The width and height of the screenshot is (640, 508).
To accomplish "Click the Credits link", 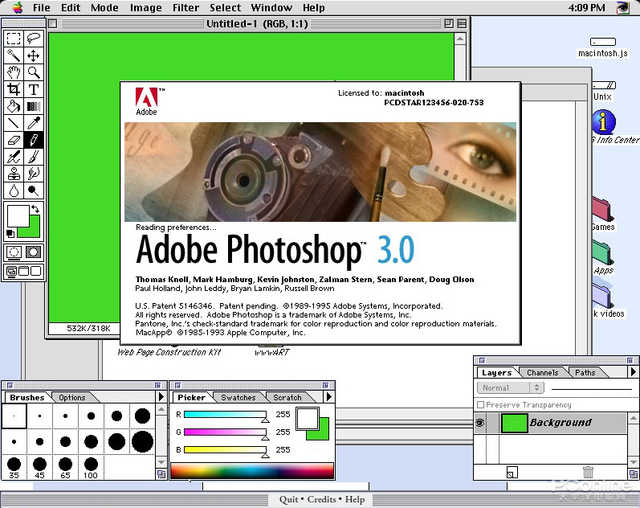I will point(322,499).
